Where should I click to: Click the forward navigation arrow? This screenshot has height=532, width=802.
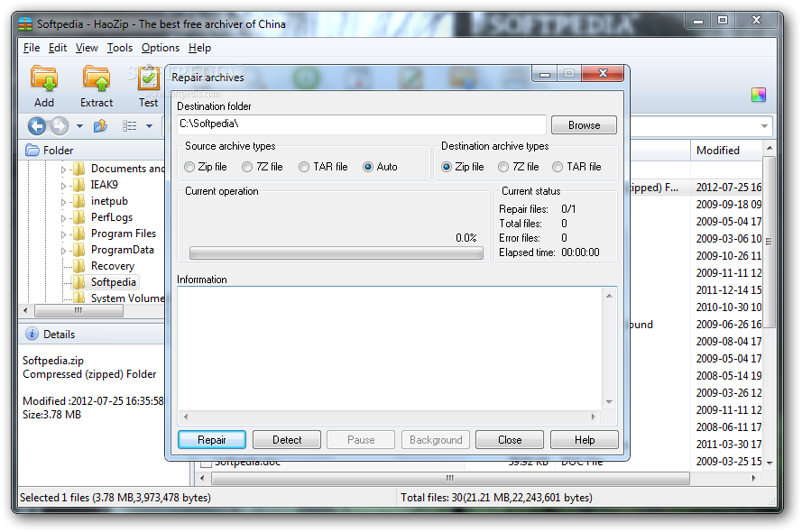[60, 125]
